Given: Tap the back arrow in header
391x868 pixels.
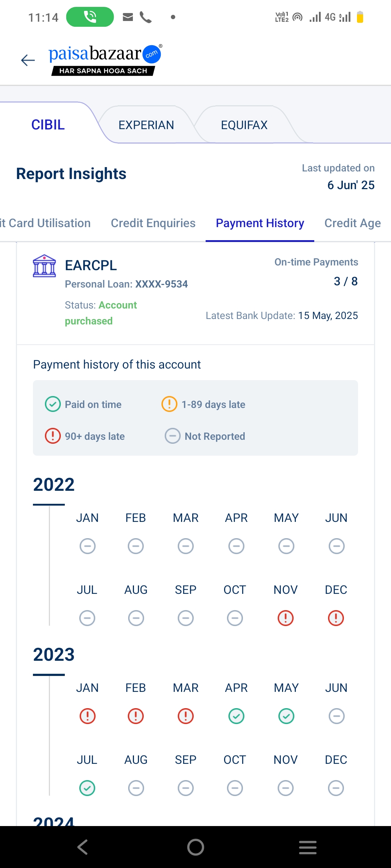Looking at the screenshot, I should [x=28, y=60].
